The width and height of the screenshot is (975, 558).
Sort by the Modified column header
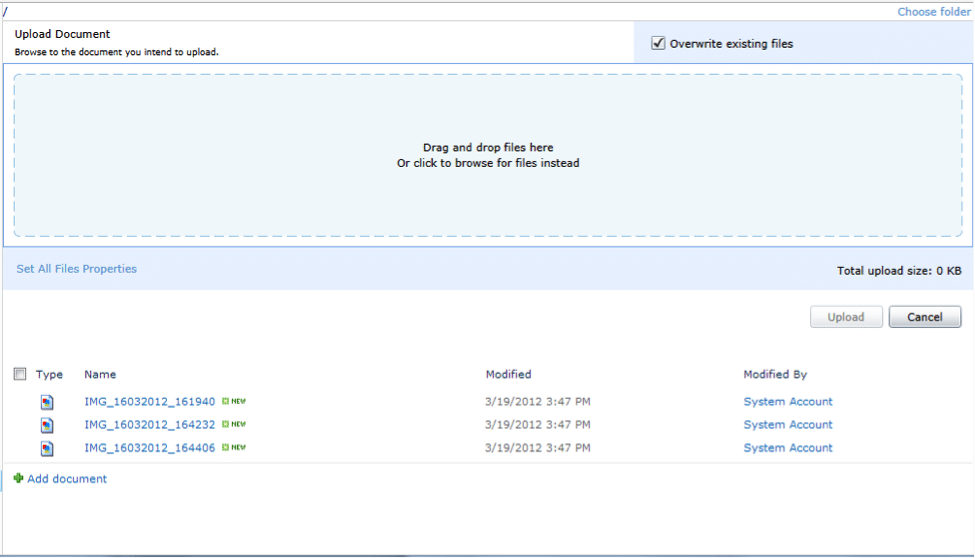pos(509,374)
